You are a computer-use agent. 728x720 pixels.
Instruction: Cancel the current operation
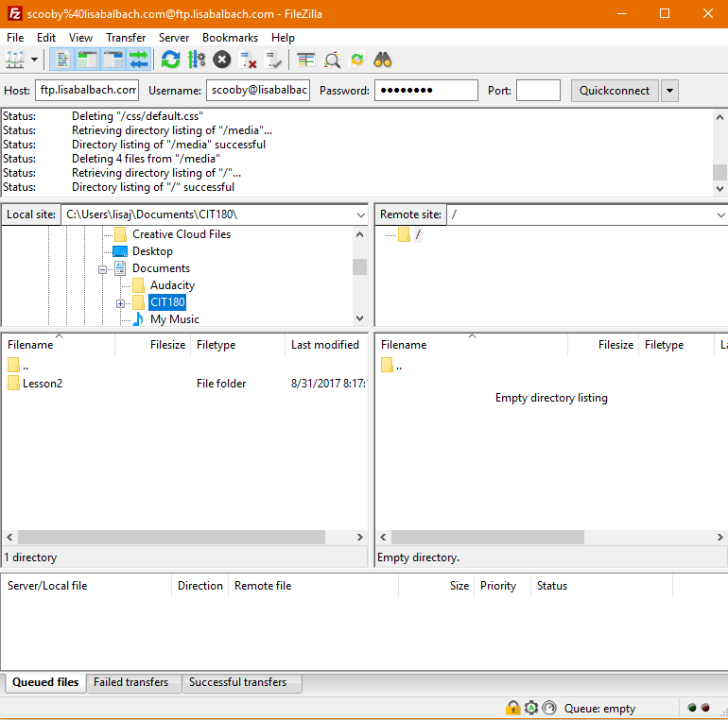[x=222, y=60]
